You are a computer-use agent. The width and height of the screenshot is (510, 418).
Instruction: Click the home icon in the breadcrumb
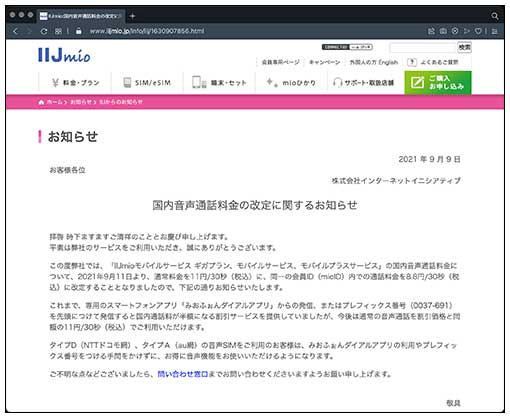click(41, 102)
